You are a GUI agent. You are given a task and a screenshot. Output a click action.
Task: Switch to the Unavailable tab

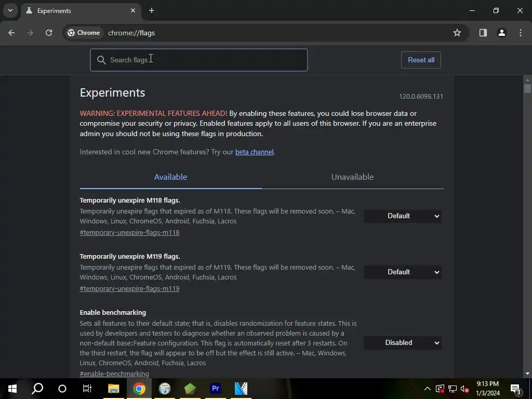tap(353, 177)
